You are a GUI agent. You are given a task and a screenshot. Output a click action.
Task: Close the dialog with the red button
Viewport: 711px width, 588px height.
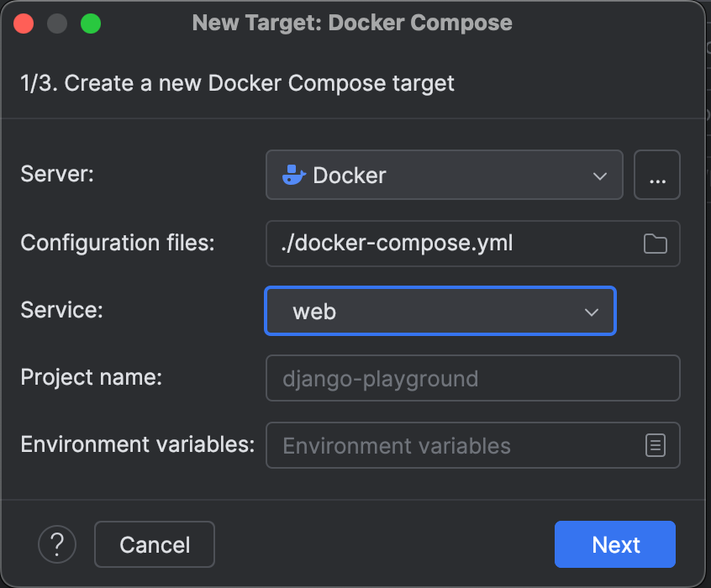pyautogui.click(x=24, y=24)
